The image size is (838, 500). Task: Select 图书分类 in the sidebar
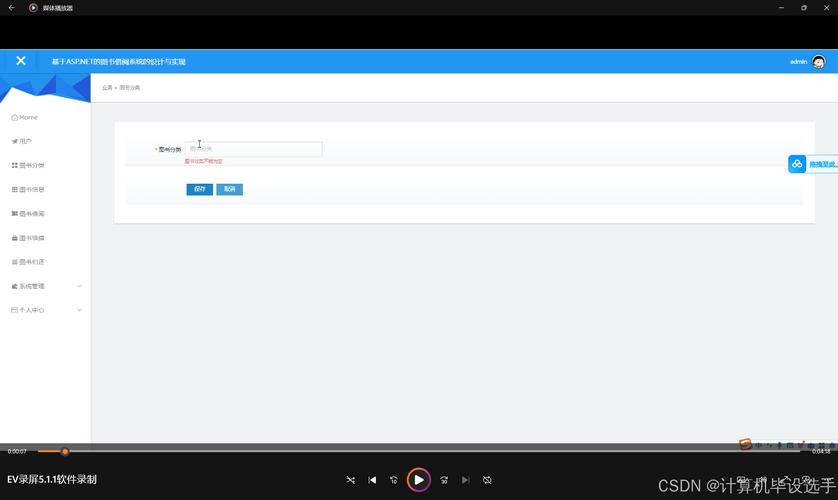click(28, 165)
